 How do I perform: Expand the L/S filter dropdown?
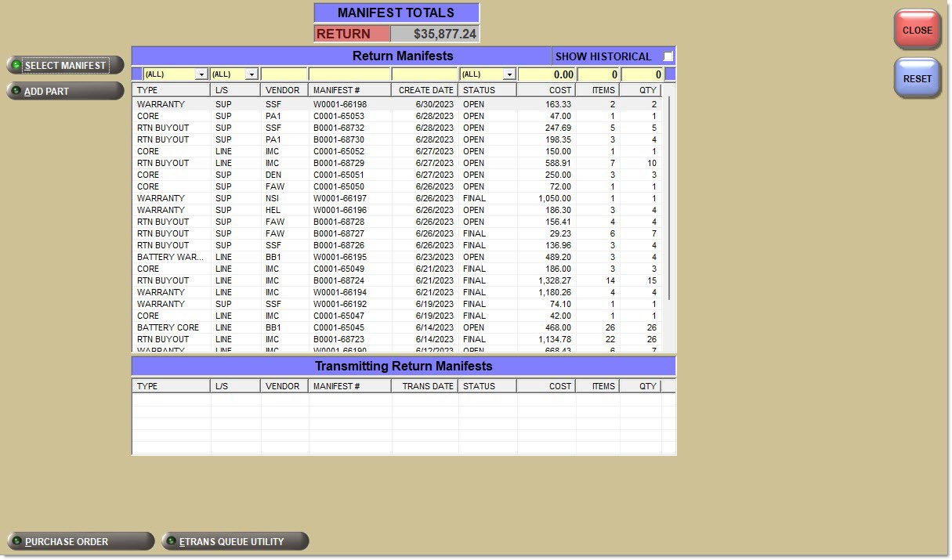click(x=252, y=74)
